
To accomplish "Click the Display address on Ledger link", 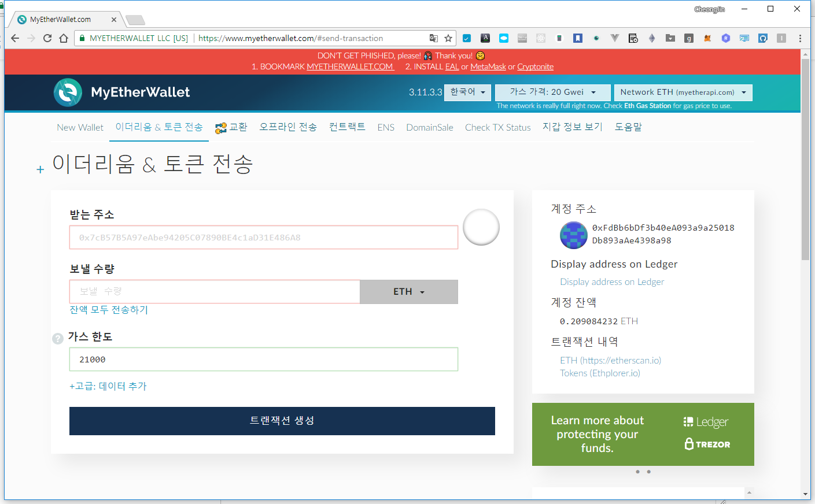I will (x=612, y=282).
